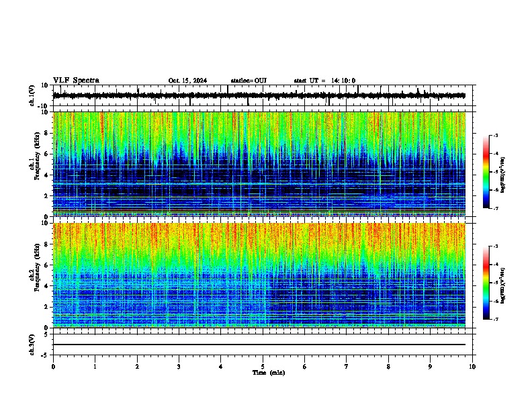Viewport: 532px width, 411px height.
Task: Click the "0" tick on Time axis
Action: tap(53, 367)
